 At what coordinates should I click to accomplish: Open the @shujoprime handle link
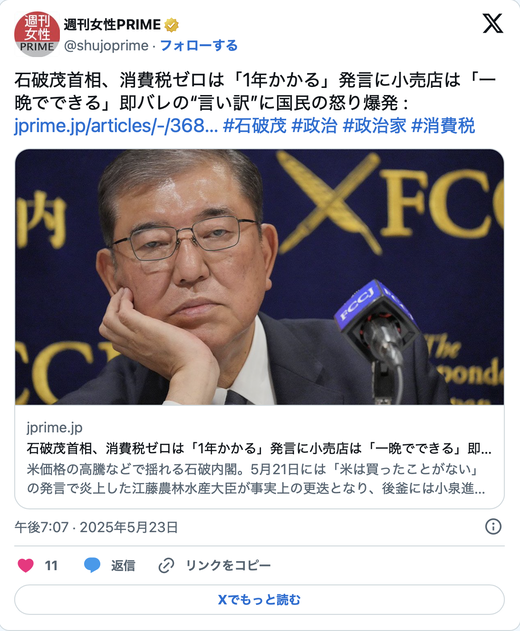click(106, 45)
